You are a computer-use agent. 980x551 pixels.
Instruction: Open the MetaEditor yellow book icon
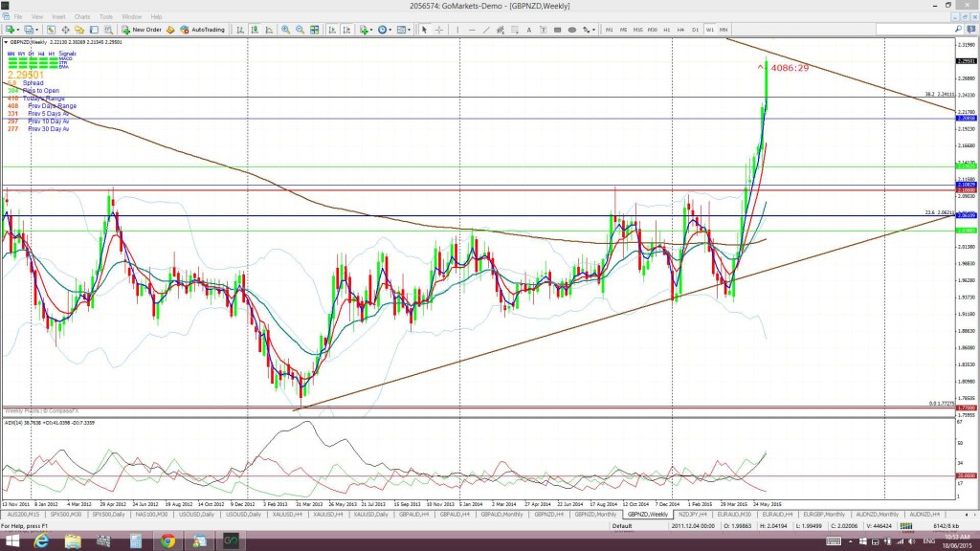[x=170, y=30]
